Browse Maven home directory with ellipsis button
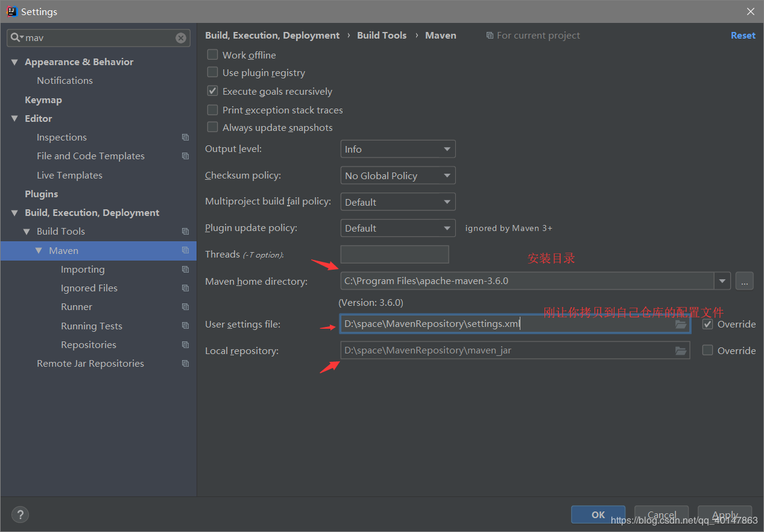Image resolution: width=764 pixels, height=532 pixels. click(744, 280)
